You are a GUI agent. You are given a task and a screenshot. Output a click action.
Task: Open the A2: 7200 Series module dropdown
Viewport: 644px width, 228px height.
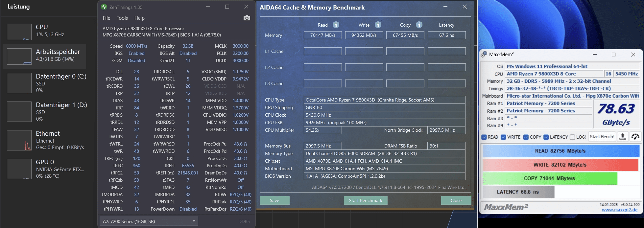[149, 221]
